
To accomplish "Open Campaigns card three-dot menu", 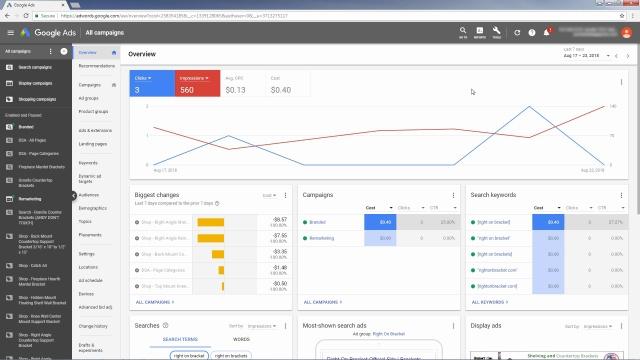I will click(453, 196).
